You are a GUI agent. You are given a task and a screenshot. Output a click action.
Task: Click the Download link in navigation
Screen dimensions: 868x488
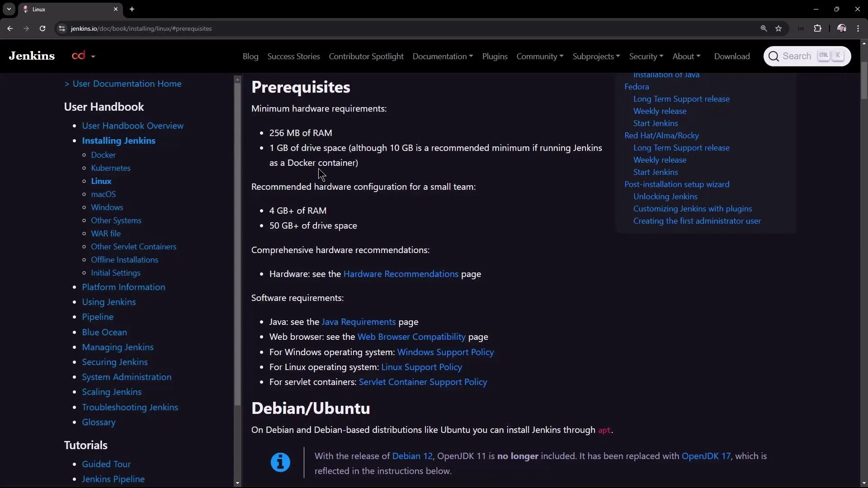point(732,56)
